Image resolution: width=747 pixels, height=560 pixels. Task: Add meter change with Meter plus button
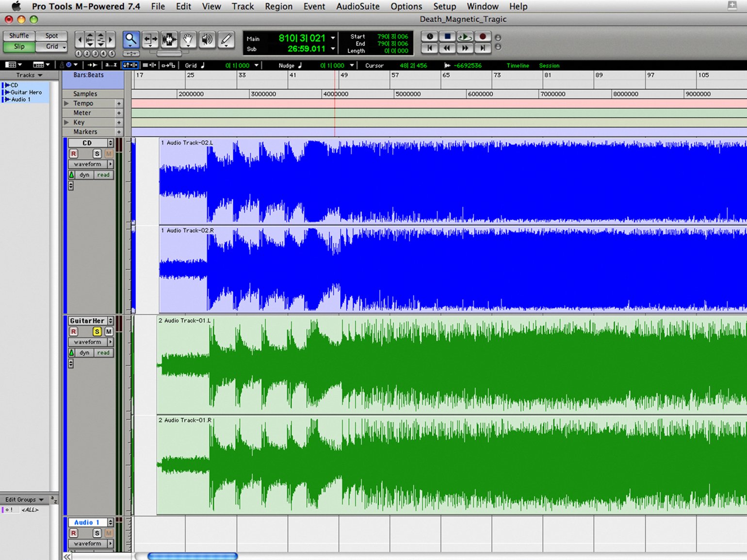coord(119,113)
